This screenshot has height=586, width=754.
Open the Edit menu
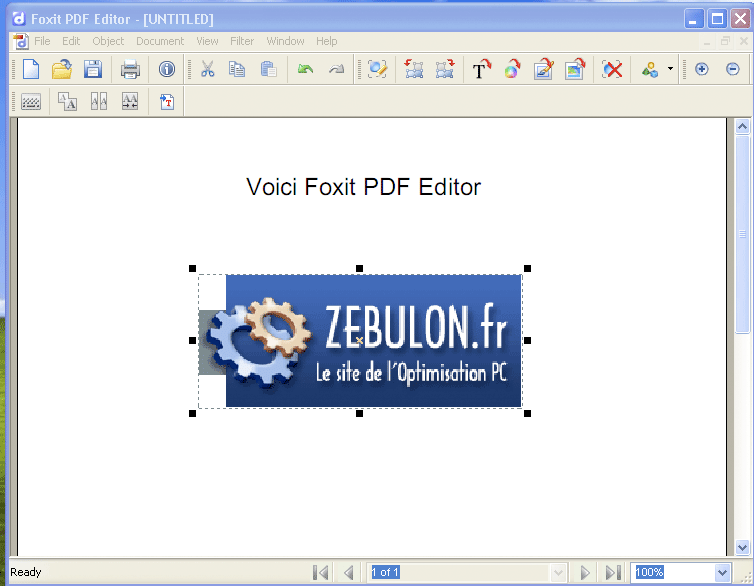click(71, 41)
